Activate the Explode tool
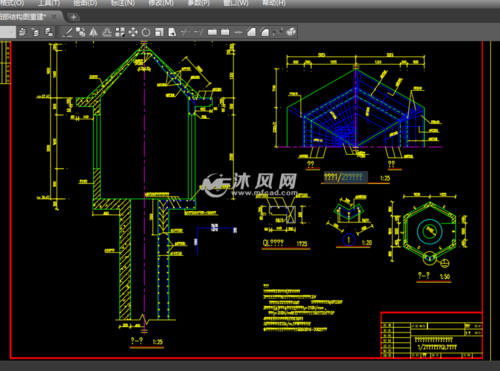Image resolution: width=500 pixels, height=371 pixels. [291, 32]
